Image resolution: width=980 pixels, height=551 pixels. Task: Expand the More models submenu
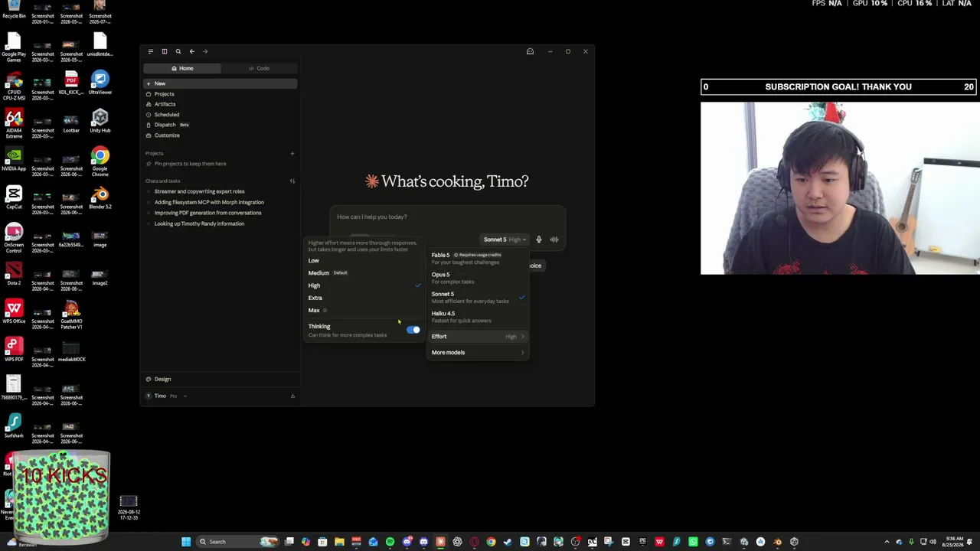pos(478,353)
